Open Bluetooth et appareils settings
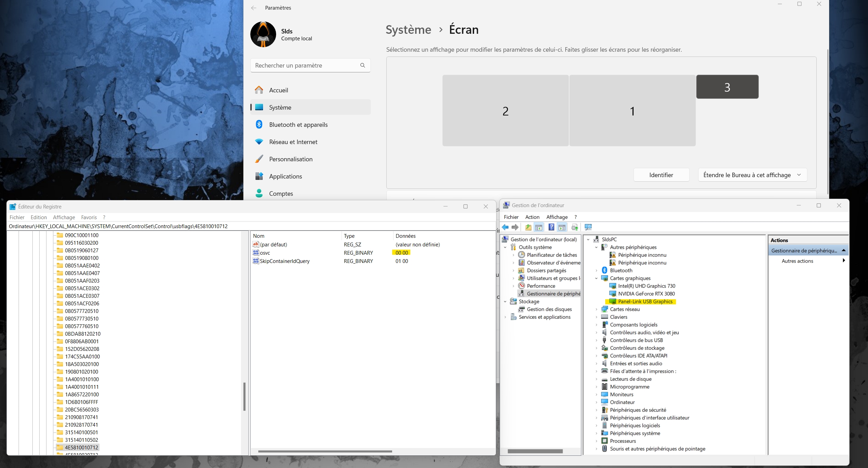This screenshot has height=468, width=868. pyautogui.click(x=298, y=125)
